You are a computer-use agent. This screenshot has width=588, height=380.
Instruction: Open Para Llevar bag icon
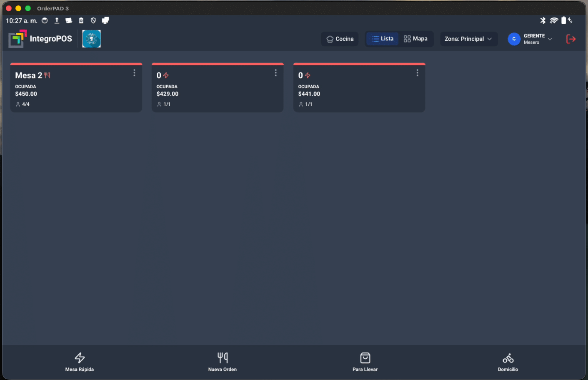tap(365, 362)
